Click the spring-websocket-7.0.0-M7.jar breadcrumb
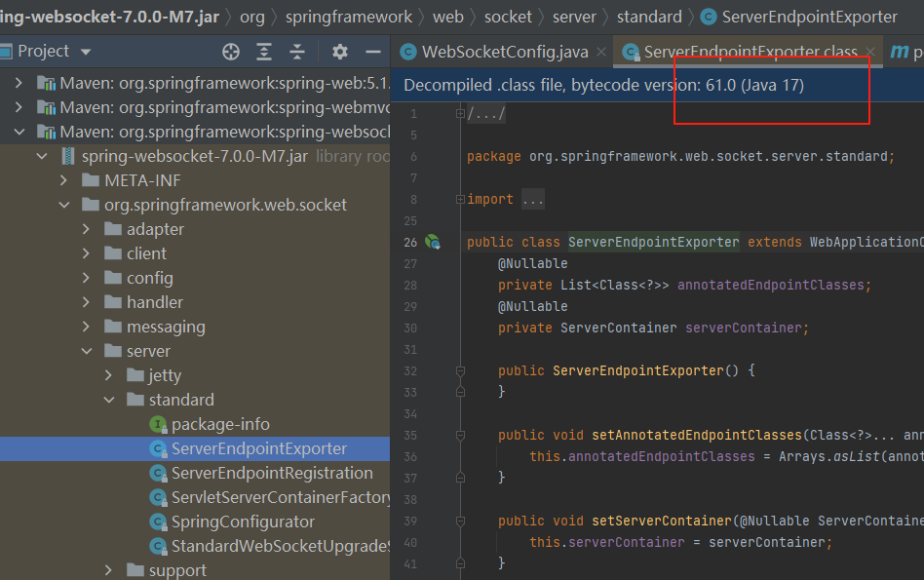The image size is (924, 580). [109, 18]
